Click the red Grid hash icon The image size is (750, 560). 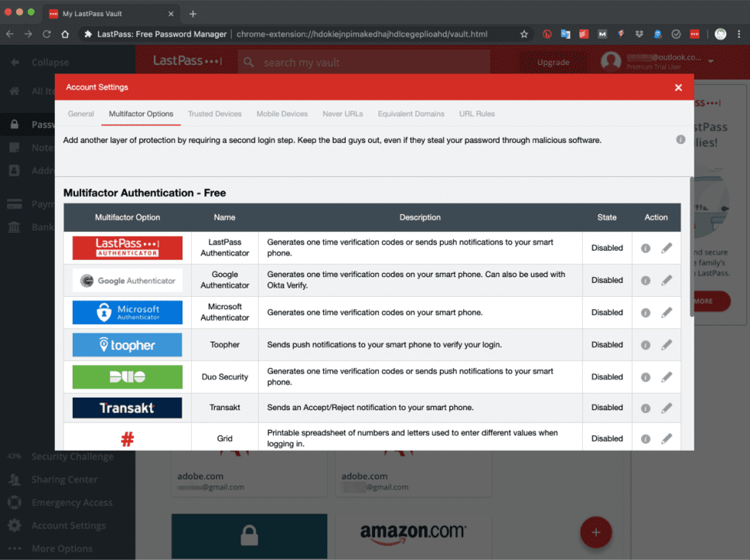(128, 439)
